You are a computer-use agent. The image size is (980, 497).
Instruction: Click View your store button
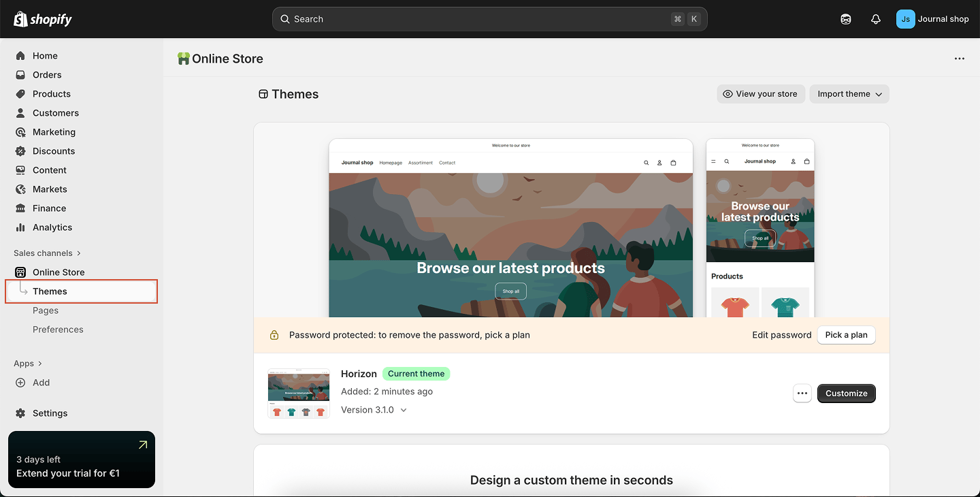coord(761,94)
